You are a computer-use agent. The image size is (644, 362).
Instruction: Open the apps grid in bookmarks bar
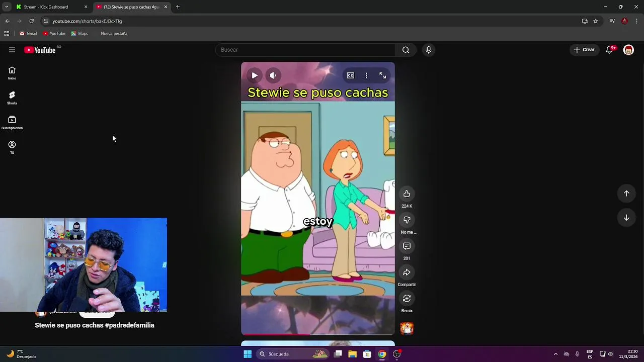(7, 34)
